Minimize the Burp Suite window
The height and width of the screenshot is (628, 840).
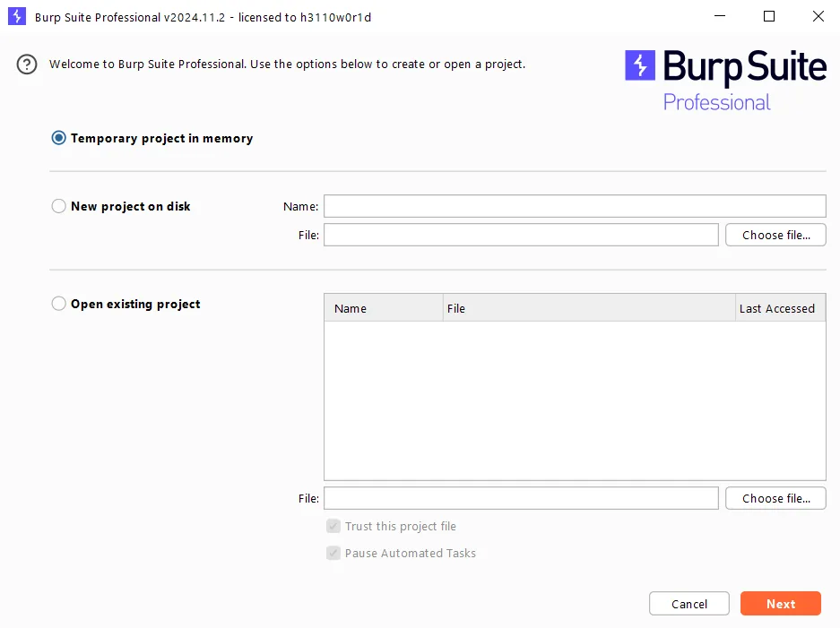[x=720, y=17]
